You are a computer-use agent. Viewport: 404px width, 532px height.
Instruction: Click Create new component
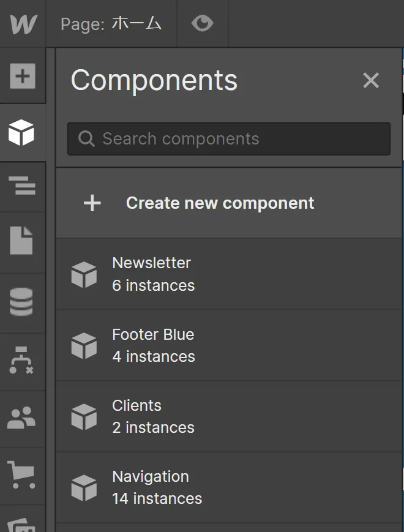(x=220, y=203)
